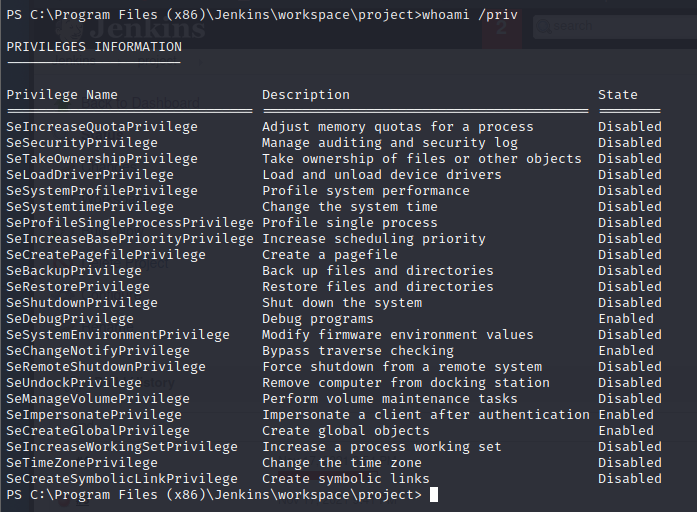Click 'Enabled' state of SeDebugPrivilege
Image resolution: width=697 pixels, height=512 pixels.
coord(626,319)
